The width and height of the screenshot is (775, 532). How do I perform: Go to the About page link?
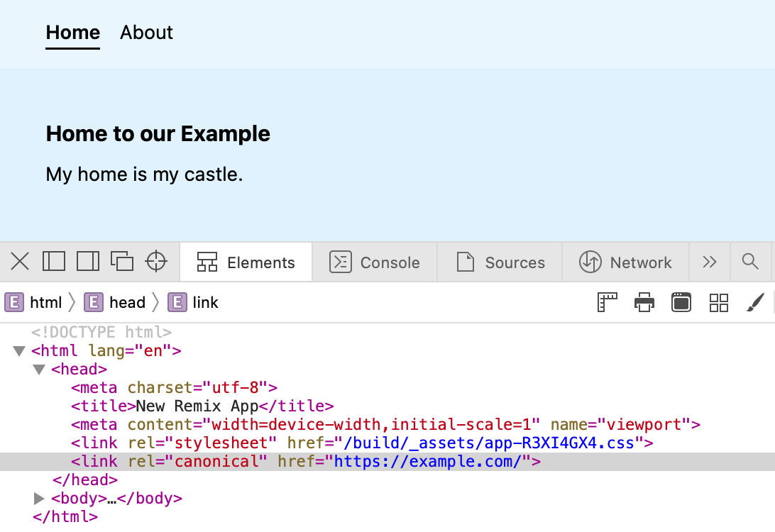(x=146, y=33)
